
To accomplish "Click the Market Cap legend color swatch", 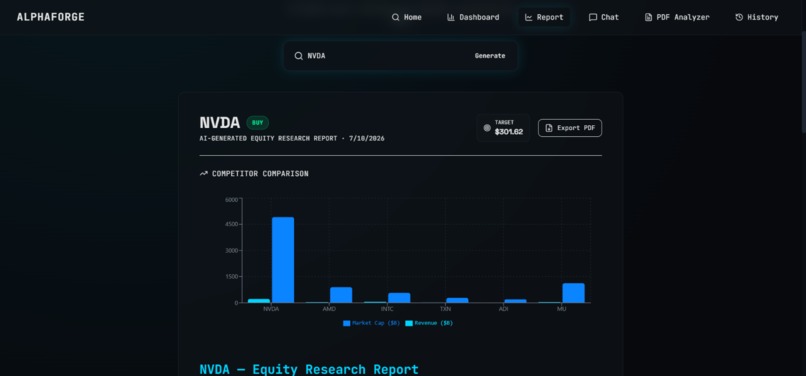I will click(x=346, y=324).
